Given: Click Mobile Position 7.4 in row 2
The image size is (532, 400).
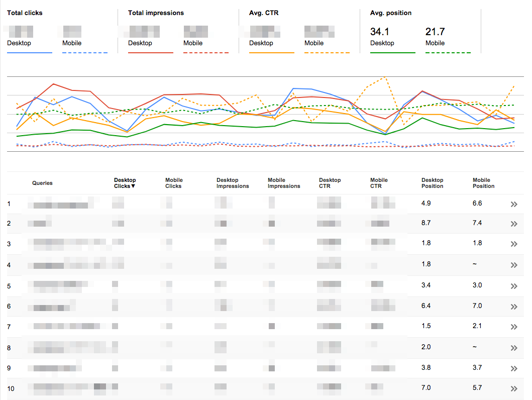Looking at the screenshot, I should coord(477,223).
